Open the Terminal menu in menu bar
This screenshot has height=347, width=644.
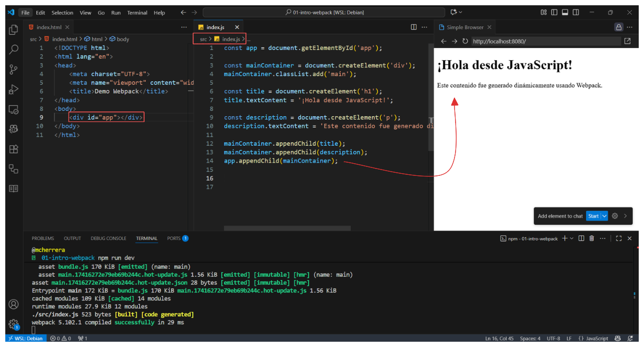[x=137, y=12]
